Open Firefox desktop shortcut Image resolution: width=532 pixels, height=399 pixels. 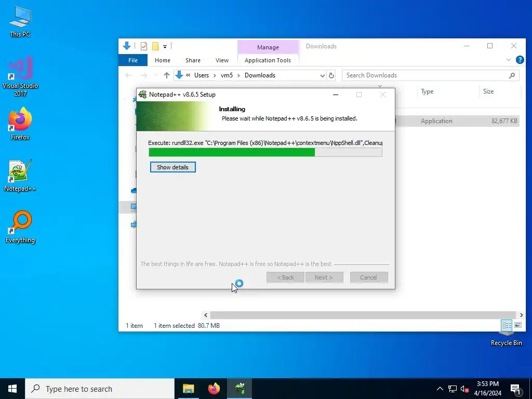(20, 124)
